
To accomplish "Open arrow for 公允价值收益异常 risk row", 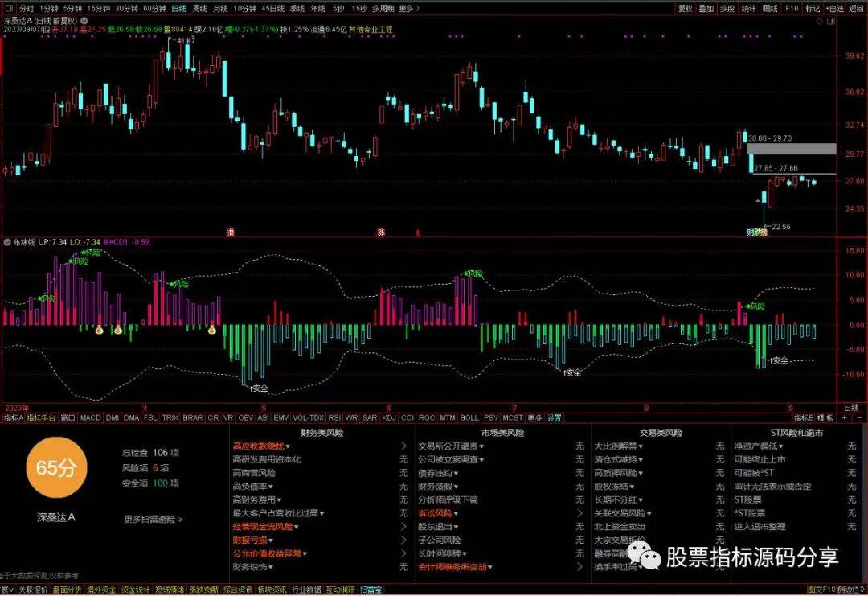I will point(403,553).
